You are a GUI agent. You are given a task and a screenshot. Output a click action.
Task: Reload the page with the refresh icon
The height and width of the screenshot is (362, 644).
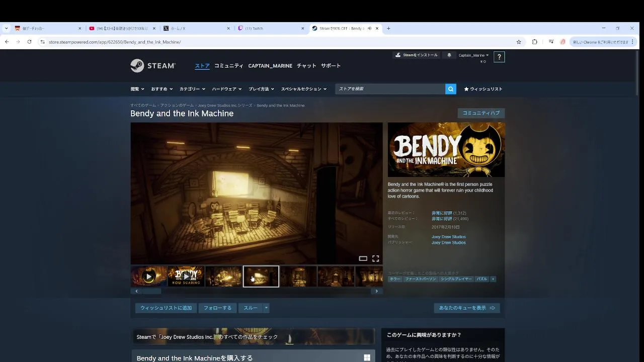point(29,42)
